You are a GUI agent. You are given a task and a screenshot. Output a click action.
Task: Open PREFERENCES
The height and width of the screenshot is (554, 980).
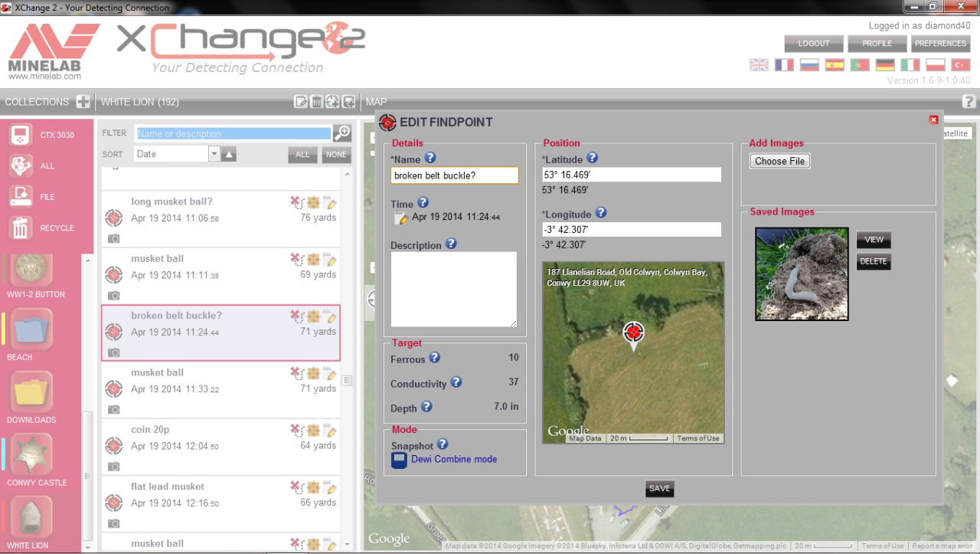pos(940,44)
